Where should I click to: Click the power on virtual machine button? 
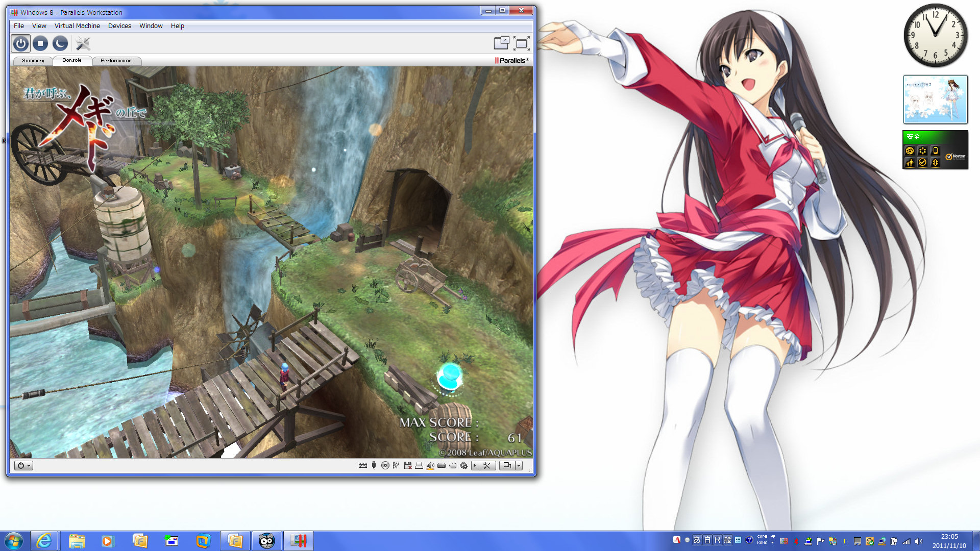[21, 43]
